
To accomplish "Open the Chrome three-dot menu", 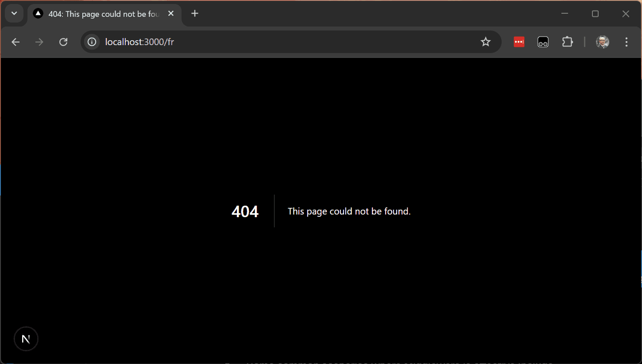I will tap(626, 42).
